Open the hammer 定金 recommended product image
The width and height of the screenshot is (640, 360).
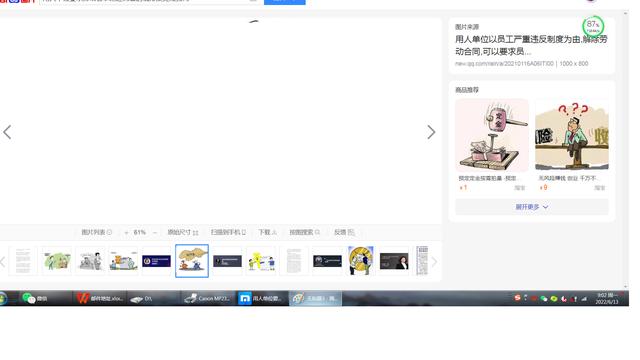click(x=492, y=135)
